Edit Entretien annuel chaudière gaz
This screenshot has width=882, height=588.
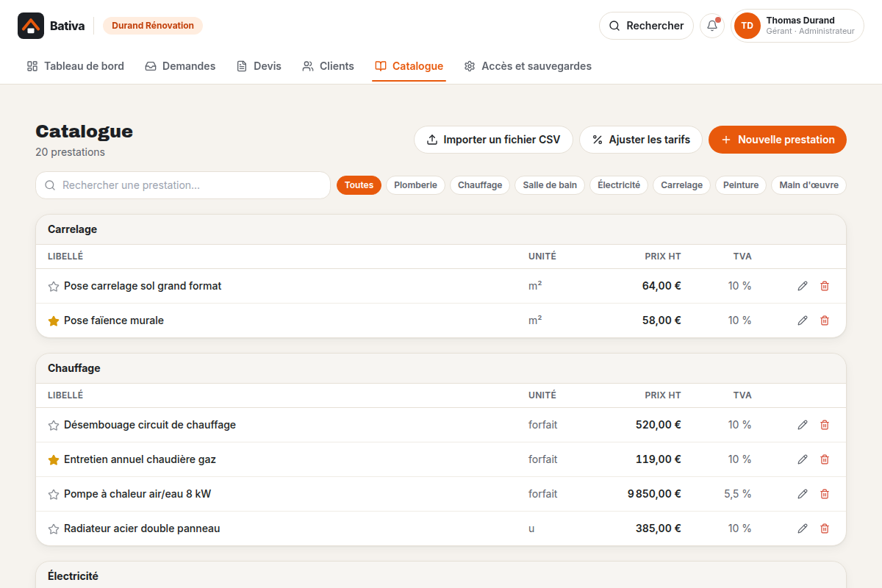point(803,459)
